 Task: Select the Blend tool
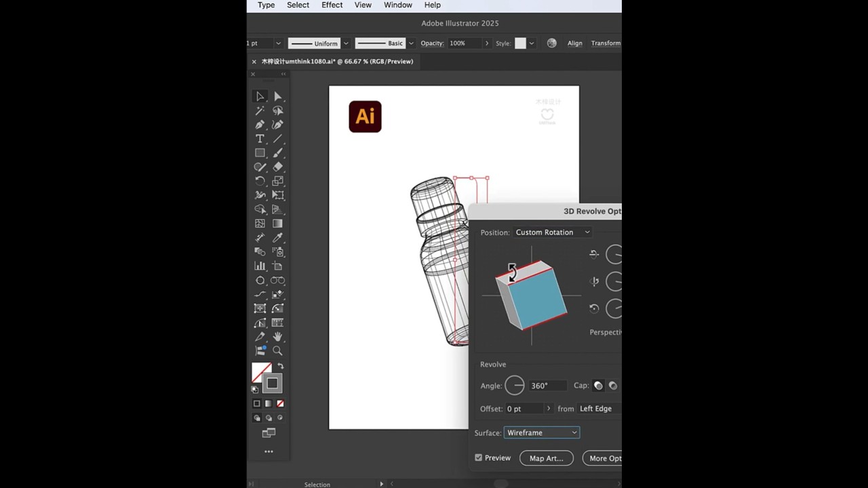(x=260, y=252)
